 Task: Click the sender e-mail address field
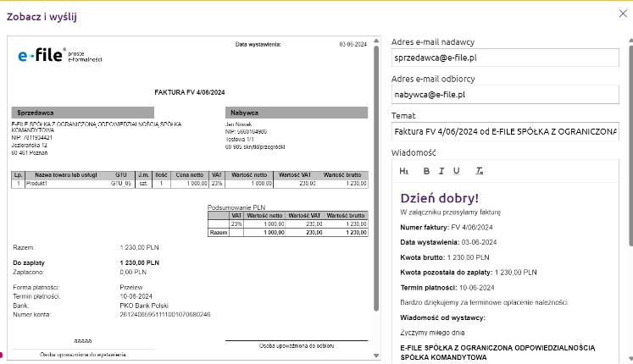505,58
